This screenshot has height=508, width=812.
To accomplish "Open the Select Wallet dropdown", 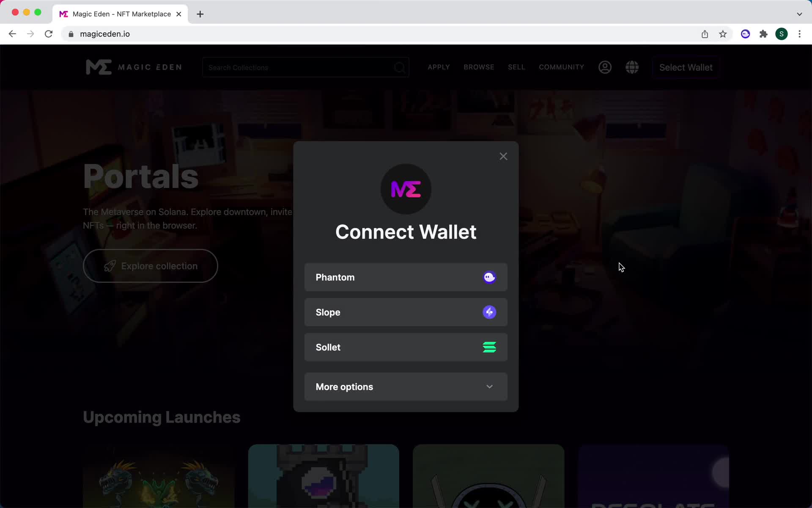I will pyautogui.click(x=686, y=67).
